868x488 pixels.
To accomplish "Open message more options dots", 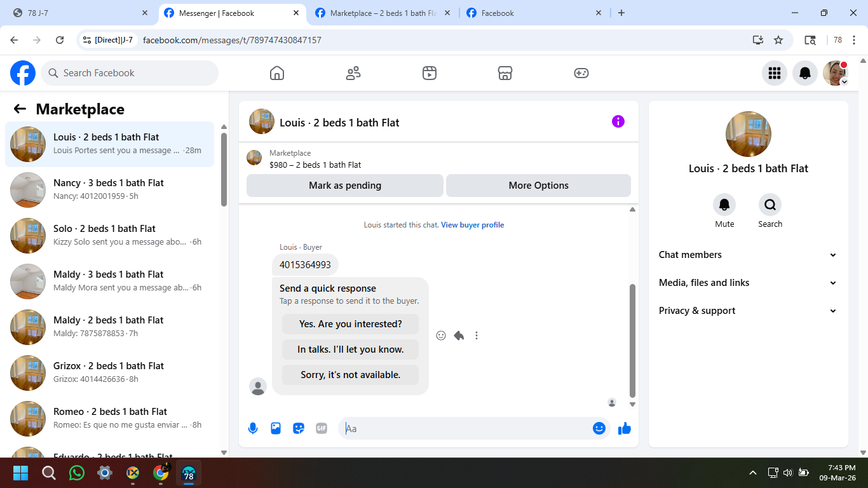I will pos(477,335).
